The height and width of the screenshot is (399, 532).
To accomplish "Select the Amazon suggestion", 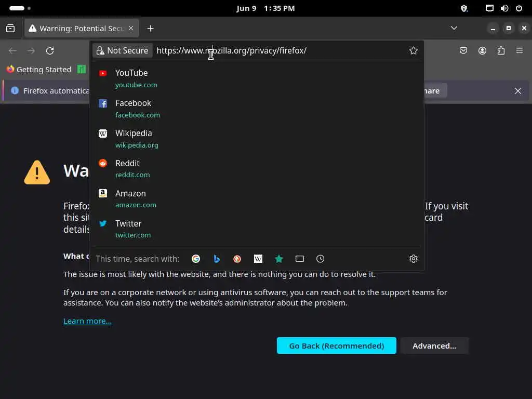I will 257,199.
